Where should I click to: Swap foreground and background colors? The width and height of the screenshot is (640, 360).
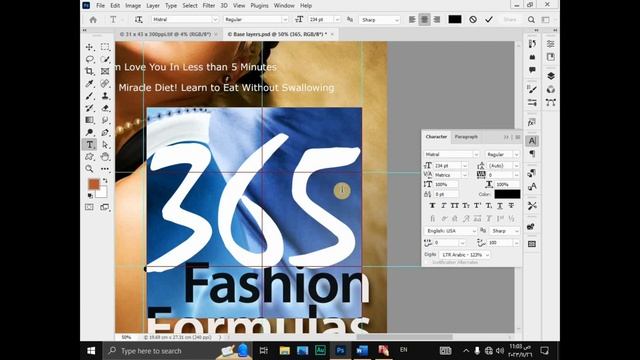click(x=105, y=180)
